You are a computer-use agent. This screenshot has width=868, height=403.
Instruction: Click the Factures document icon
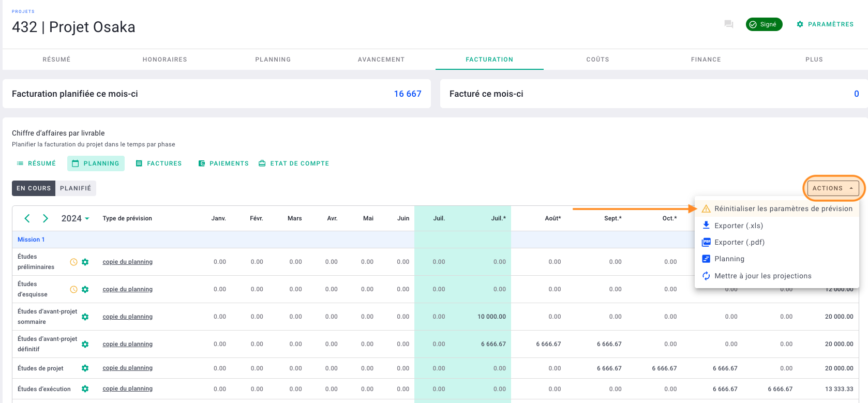click(x=139, y=163)
